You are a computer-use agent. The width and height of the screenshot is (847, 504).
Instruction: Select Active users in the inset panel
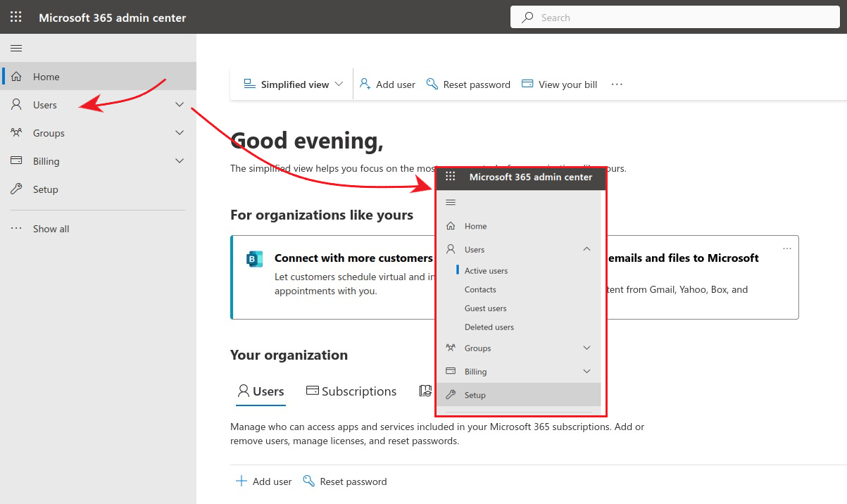click(486, 270)
